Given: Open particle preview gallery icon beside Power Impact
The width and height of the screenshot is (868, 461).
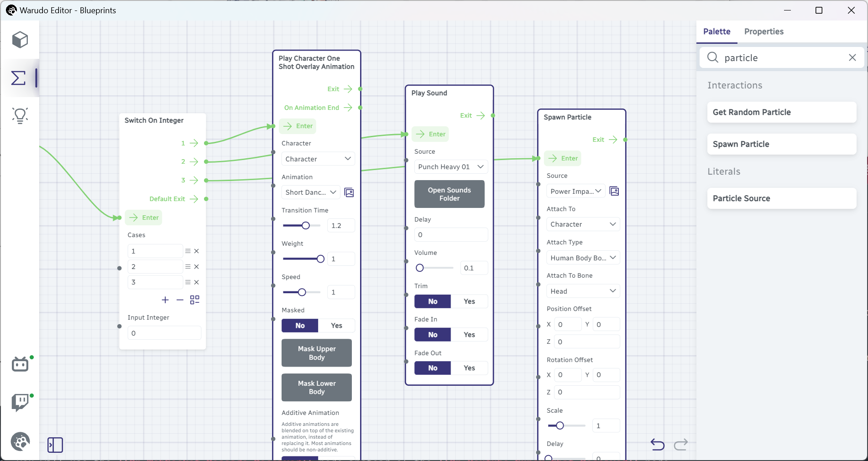Looking at the screenshot, I should point(614,191).
